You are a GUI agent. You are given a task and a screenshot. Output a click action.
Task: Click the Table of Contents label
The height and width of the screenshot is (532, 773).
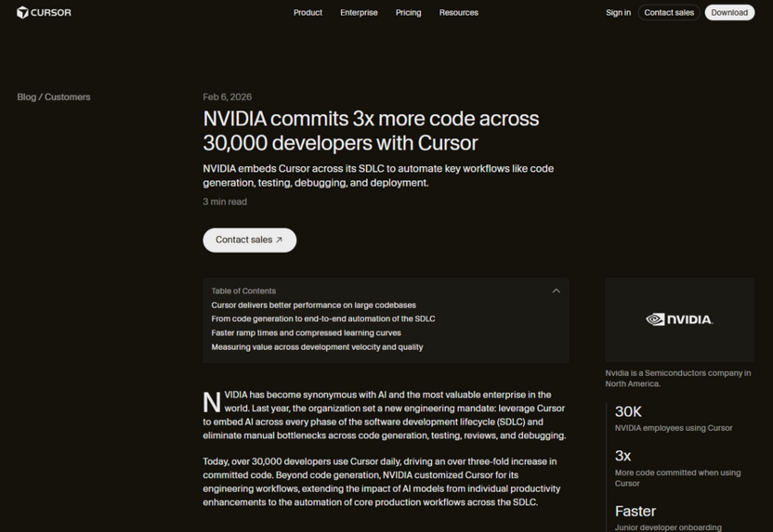point(243,291)
